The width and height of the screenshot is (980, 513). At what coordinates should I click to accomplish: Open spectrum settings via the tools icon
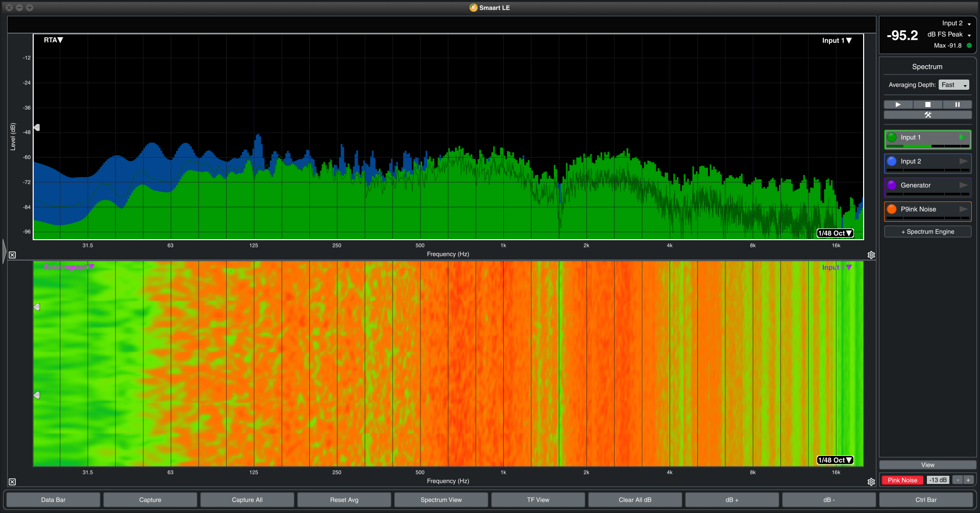click(928, 115)
